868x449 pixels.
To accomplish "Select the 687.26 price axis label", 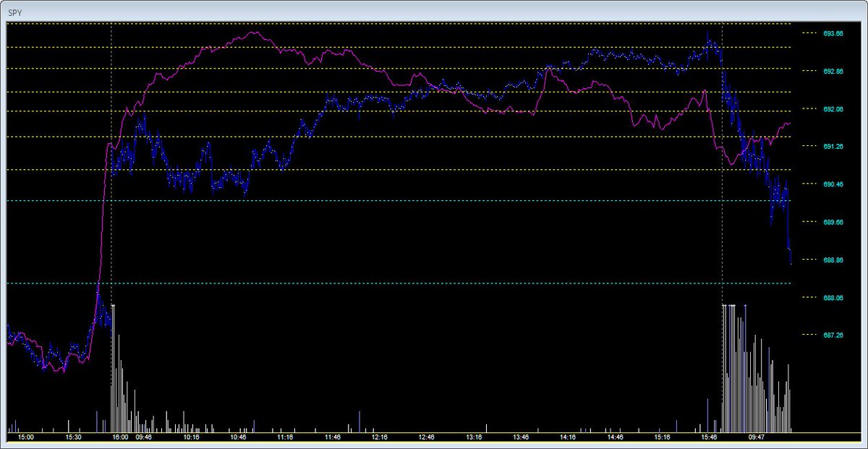I will coord(833,335).
